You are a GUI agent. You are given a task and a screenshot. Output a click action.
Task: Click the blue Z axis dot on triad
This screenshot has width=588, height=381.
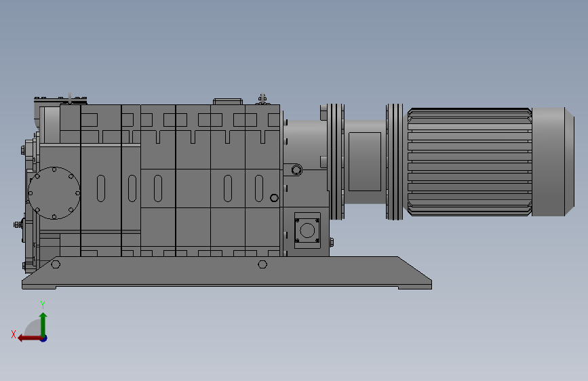click(x=44, y=338)
